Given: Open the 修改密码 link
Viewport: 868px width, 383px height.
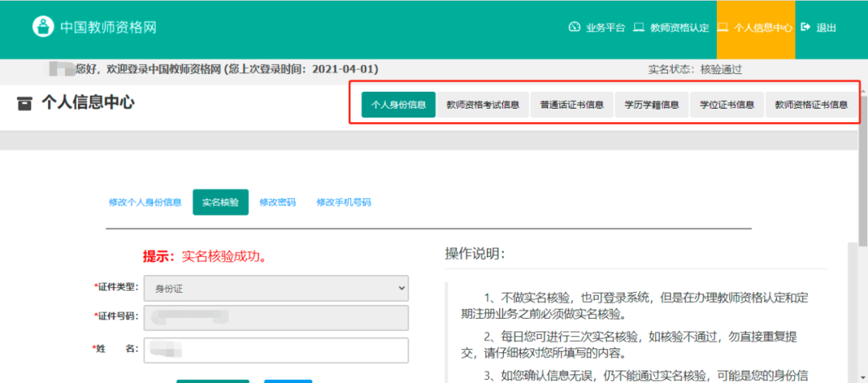Looking at the screenshot, I should pyautogui.click(x=277, y=203).
